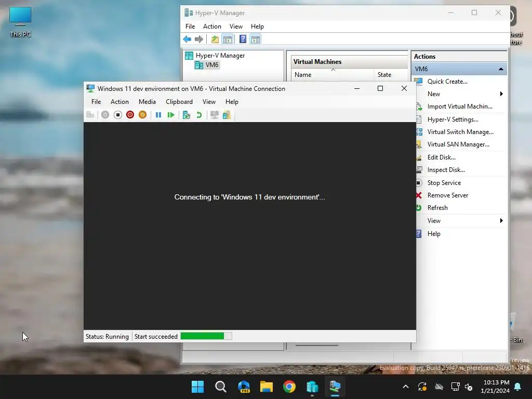Pause the virtual machine
The height and width of the screenshot is (399, 532).
(x=158, y=115)
